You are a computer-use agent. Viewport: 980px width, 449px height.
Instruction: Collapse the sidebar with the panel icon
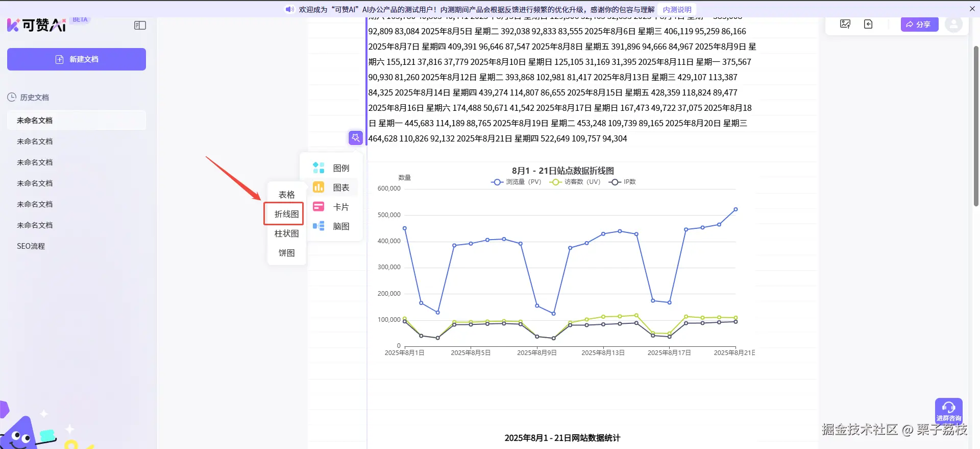140,25
